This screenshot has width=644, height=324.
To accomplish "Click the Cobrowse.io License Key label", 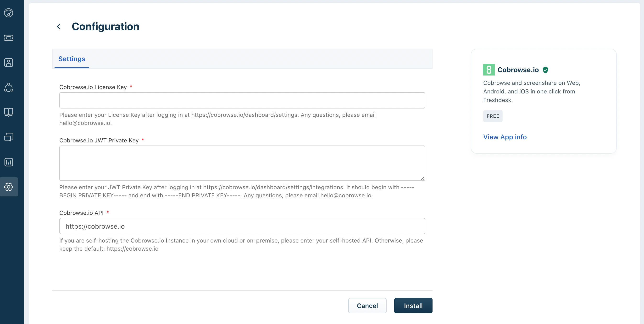I will pos(93,87).
